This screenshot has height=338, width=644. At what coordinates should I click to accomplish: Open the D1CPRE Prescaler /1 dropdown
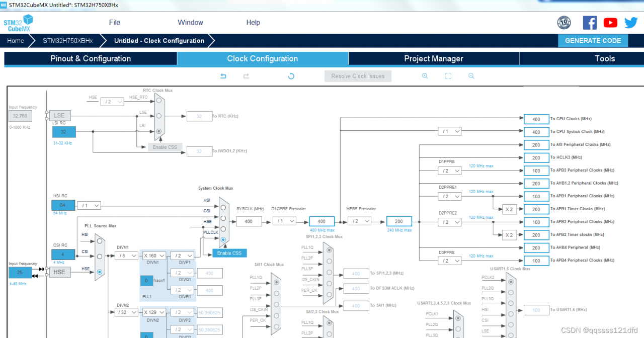(x=284, y=221)
